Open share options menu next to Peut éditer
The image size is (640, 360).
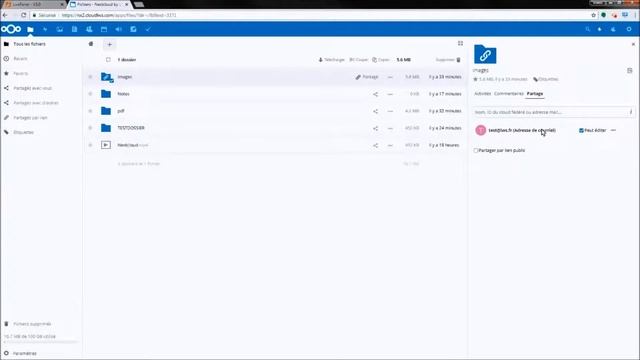tap(613, 130)
